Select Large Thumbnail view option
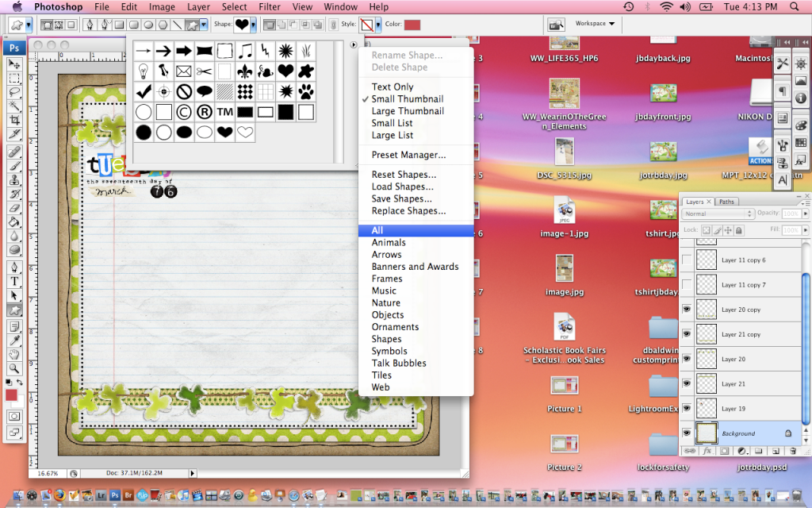Screen dimensions: 812x508 [408, 111]
